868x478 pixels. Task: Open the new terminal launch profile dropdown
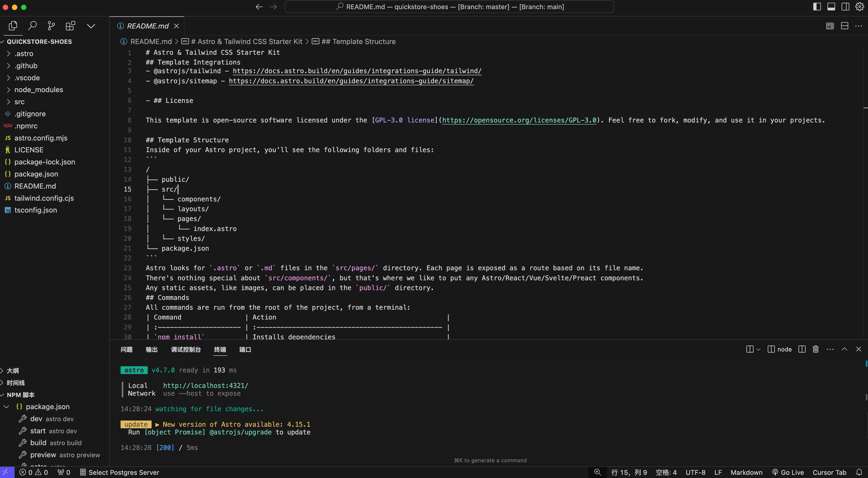758,350
